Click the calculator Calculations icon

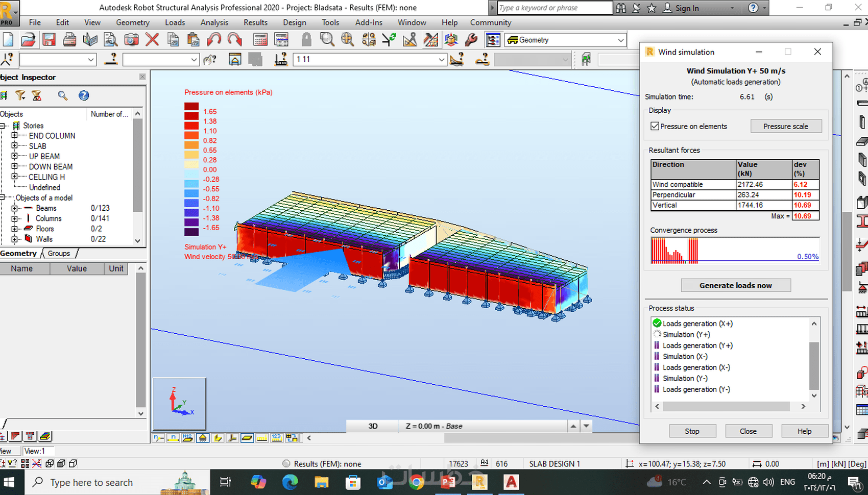click(260, 40)
